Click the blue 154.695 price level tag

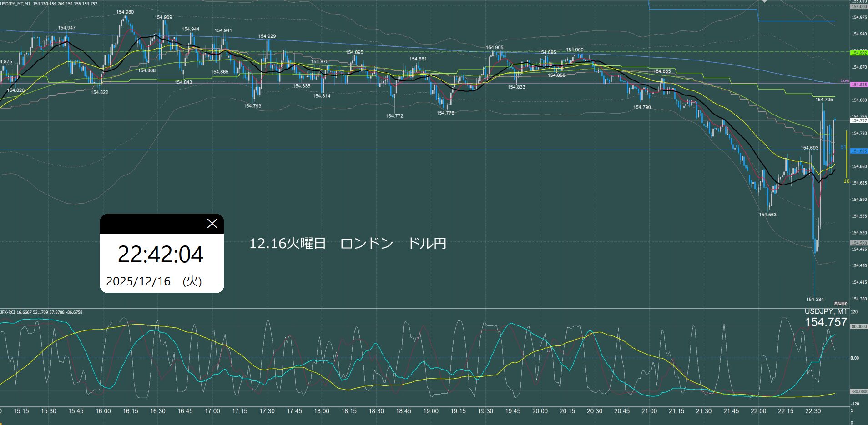(x=859, y=151)
